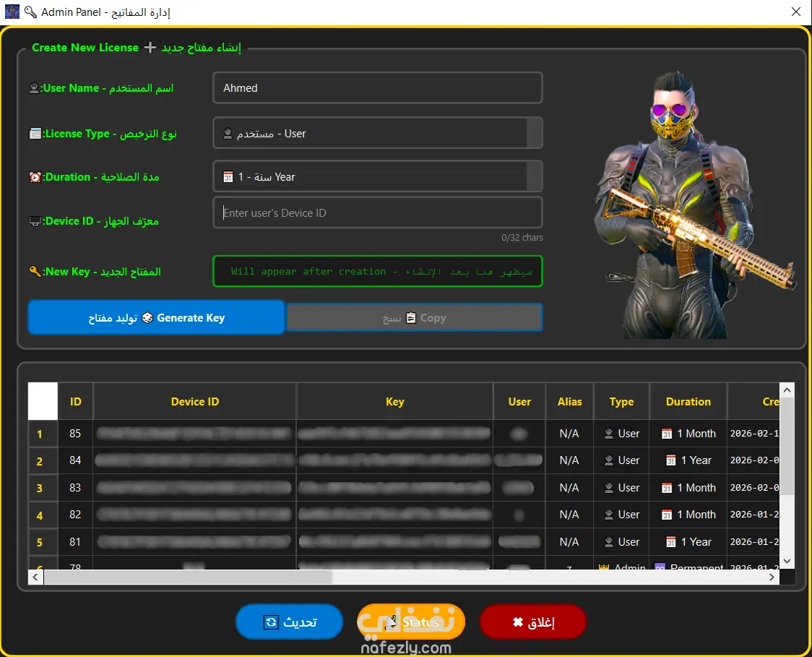Screen dimensions: 812x657
Task: Click calendar icon in row 85 Duration
Action: click(x=667, y=434)
